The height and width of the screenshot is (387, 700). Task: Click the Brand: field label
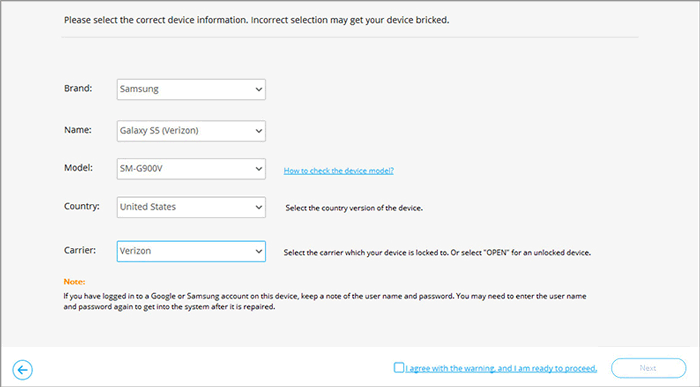point(78,88)
